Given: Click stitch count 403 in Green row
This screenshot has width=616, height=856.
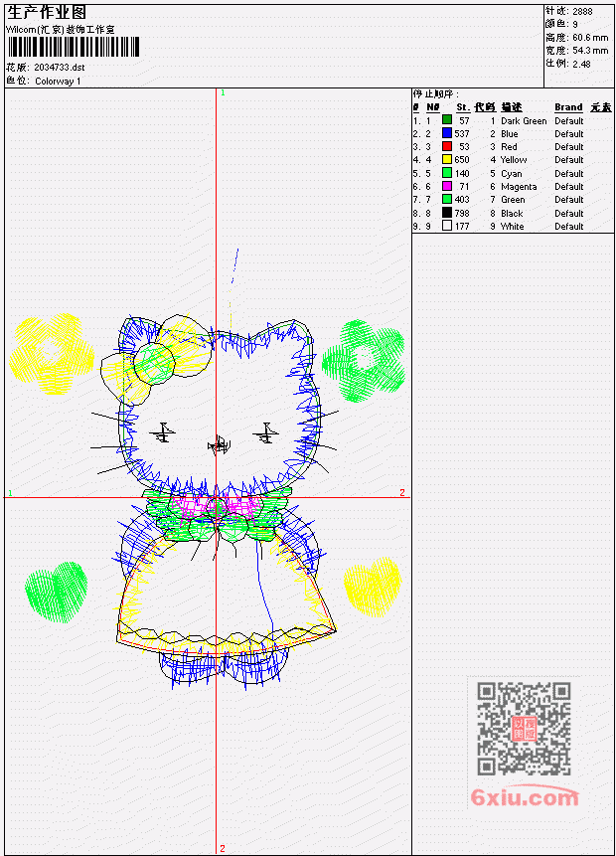Looking at the screenshot, I should click(x=462, y=200).
